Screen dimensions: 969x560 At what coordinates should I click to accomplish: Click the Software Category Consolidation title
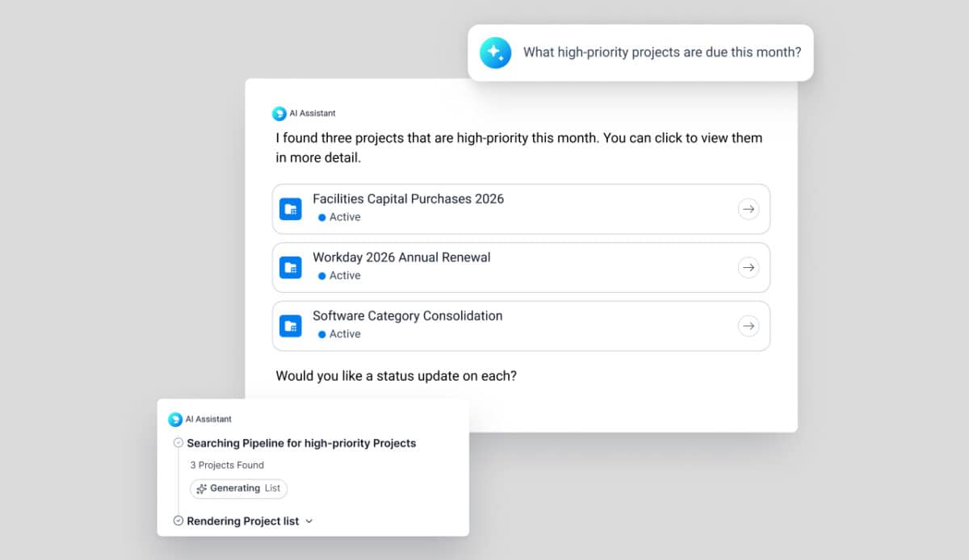point(407,316)
